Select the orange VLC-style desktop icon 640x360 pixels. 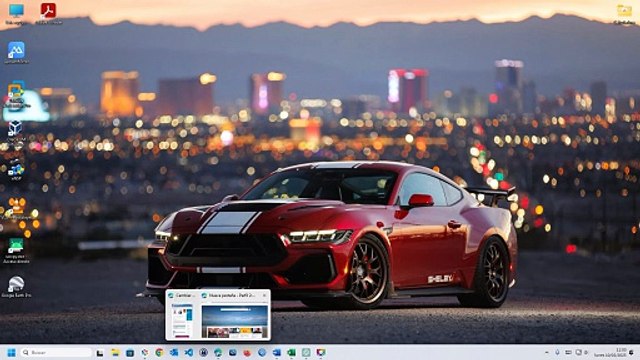click(16, 209)
